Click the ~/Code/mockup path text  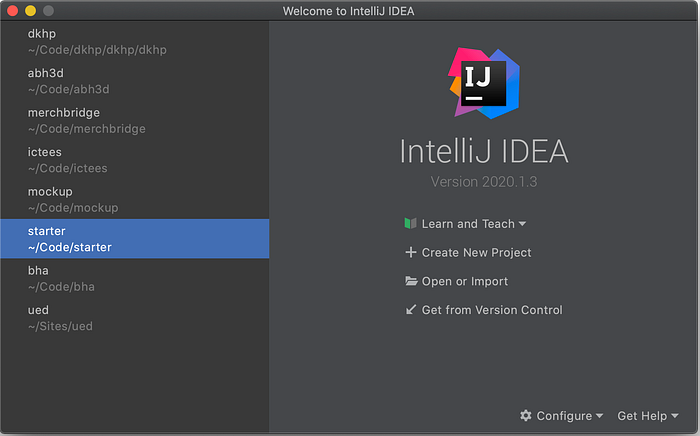point(73,208)
